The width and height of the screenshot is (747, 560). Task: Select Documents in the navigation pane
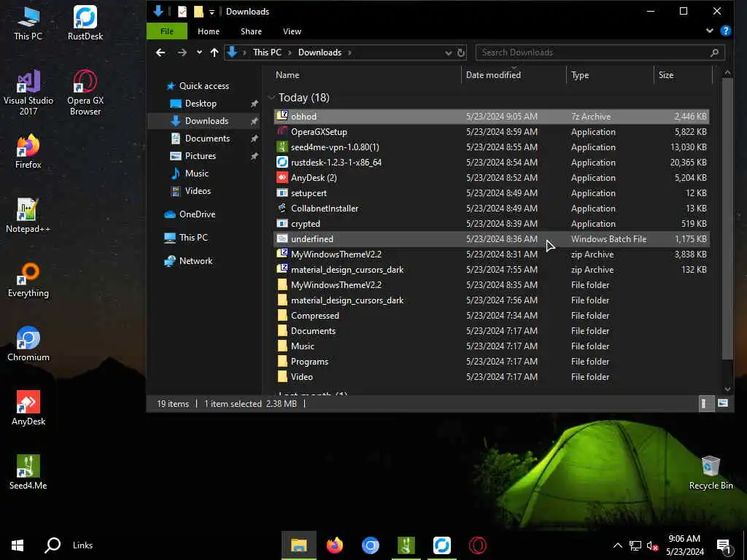[207, 139]
